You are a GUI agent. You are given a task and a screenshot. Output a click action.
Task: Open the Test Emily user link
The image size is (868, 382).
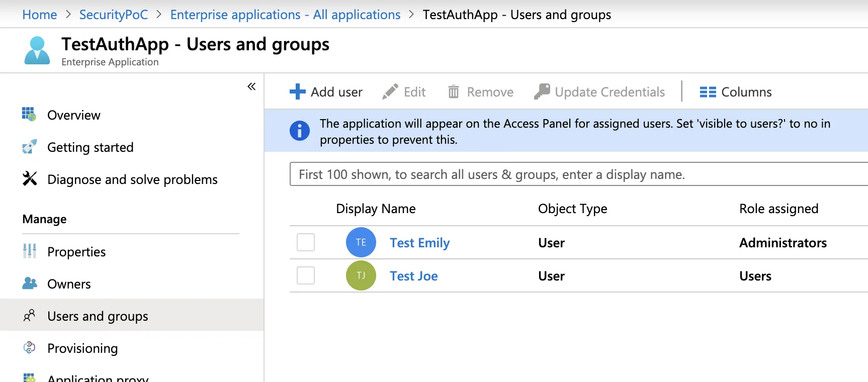[419, 243]
